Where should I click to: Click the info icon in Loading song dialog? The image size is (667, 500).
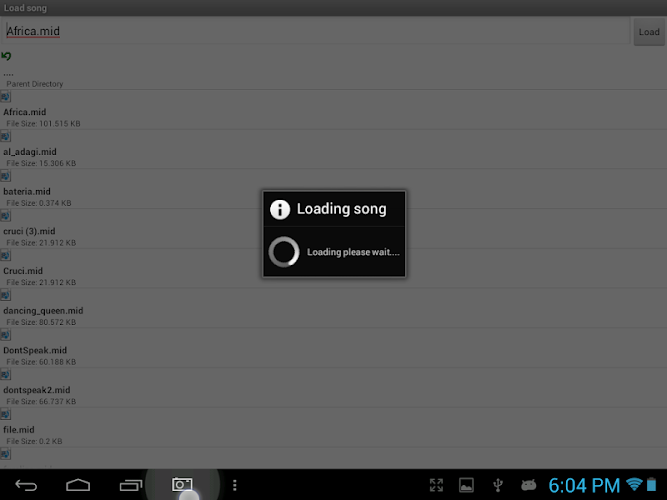coord(280,209)
